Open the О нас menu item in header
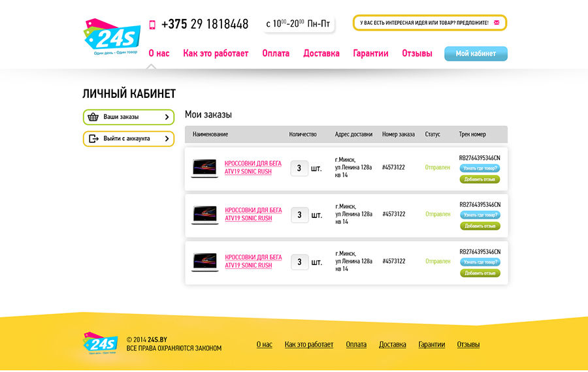Screen dimensions: 588x372 [x=159, y=54]
